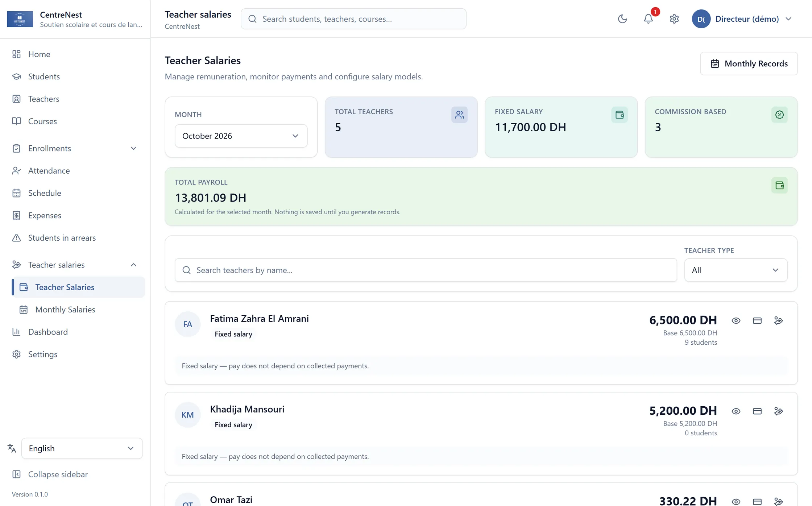Image resolution: width=812 pixels, height=506 pixels.
Task: Collapse the Teacher salaries sidebar group
Action: (75, 265)
